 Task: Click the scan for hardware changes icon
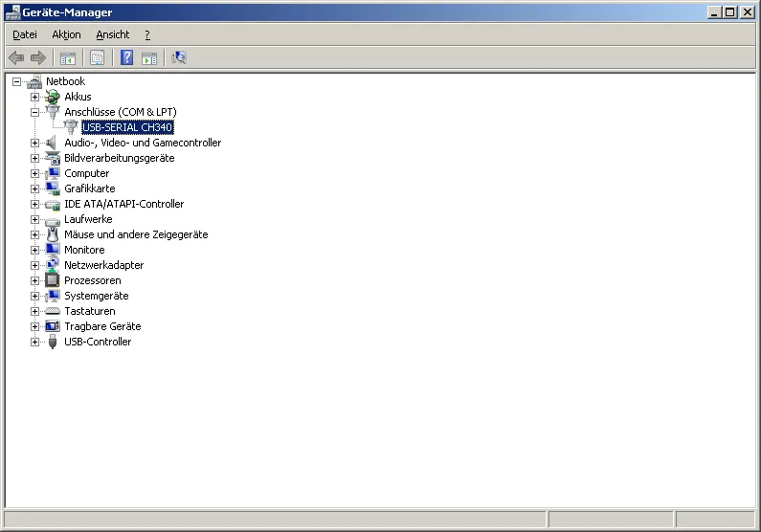tap(179, 58)
